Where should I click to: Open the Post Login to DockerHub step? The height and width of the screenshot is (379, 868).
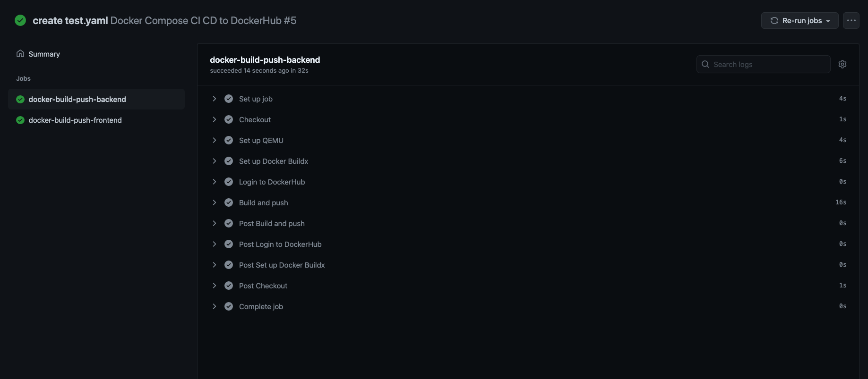click(528, 244)
